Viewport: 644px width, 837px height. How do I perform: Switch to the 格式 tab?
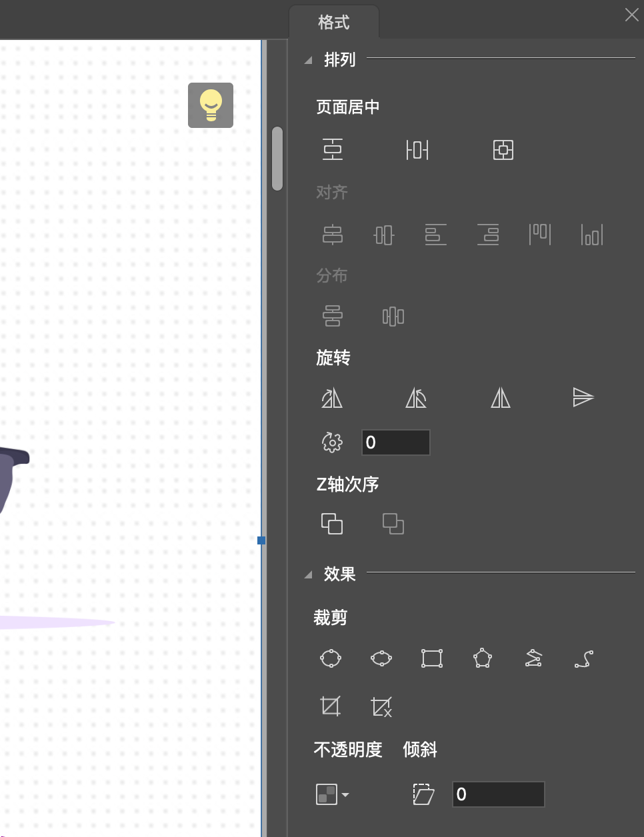(x=334, y=23)
